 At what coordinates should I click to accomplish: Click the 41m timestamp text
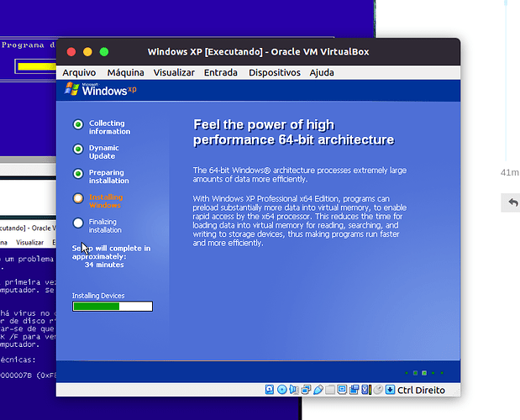(x=510, y=172)
